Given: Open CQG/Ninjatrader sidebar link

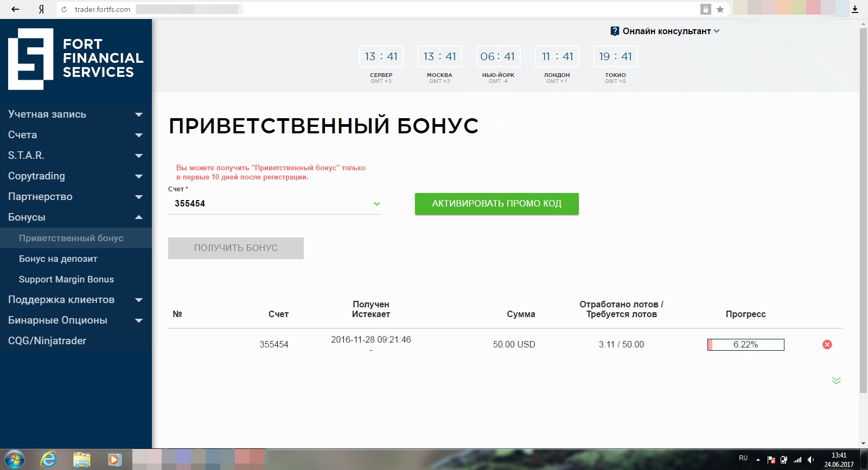Looking at the screenshot, I should click(47, 341).
